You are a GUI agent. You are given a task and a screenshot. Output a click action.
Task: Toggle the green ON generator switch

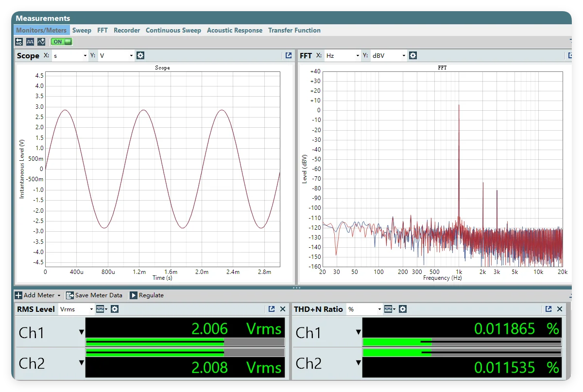[61, 42]
